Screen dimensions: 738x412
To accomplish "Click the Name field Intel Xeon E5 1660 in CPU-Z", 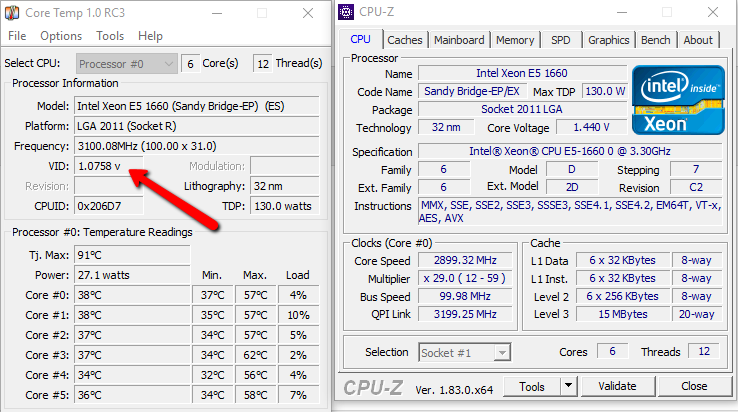I will tap(522, 73).
